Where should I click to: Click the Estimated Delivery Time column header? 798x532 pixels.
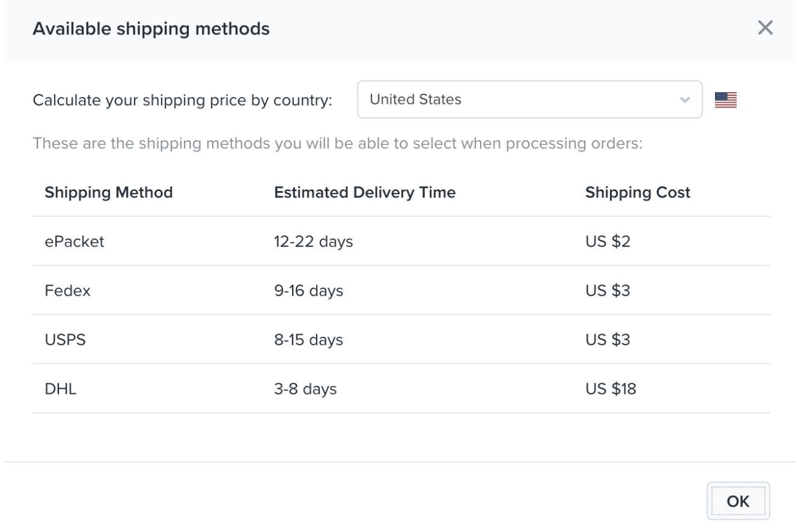click(x=365, y=193)
